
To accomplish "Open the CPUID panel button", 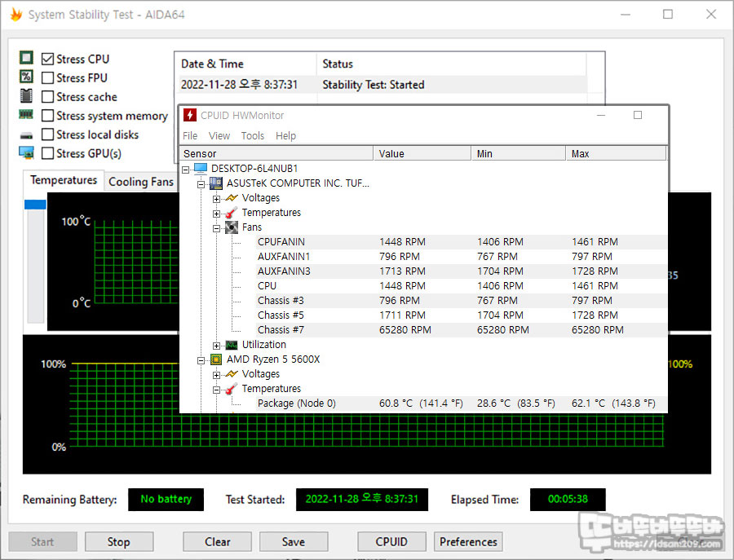I will [391, 542].
